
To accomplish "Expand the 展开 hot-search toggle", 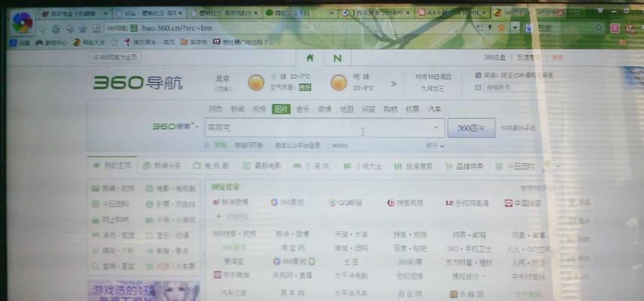I will [435, 145].
